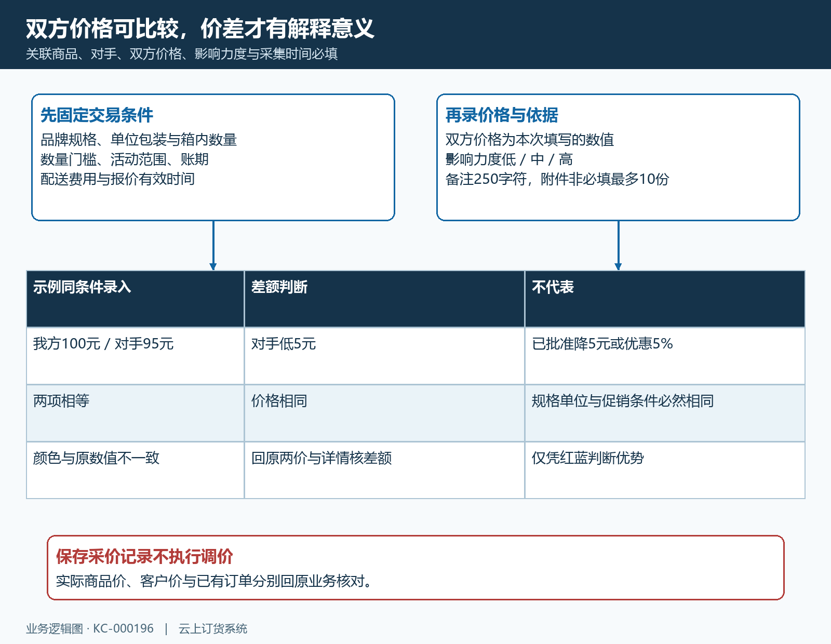
Task: Click the heading 再录价格与依据
Action: (x=502, y=115)
